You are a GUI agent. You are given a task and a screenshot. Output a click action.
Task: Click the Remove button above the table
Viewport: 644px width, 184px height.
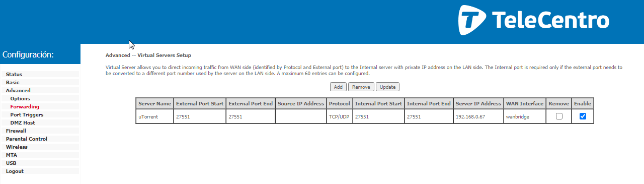(x=361, y=87)
